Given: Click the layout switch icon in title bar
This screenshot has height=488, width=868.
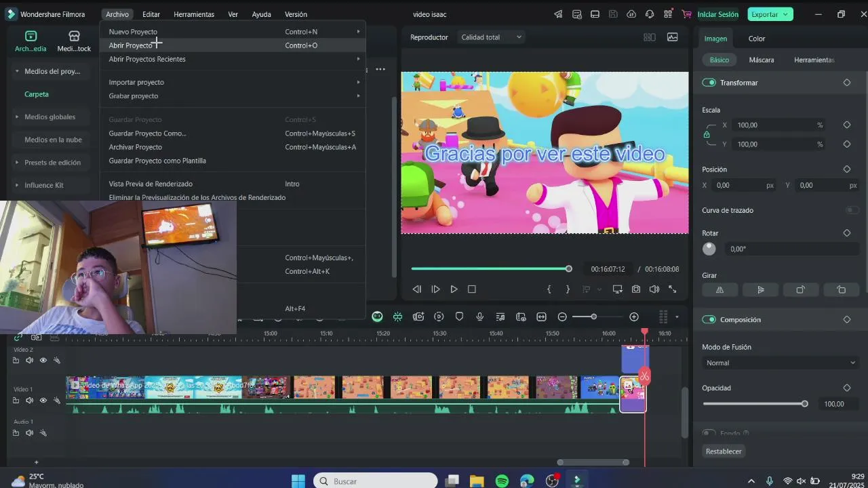Looking at the screenshot, I should pyautogui.click(x=595, y=14).
